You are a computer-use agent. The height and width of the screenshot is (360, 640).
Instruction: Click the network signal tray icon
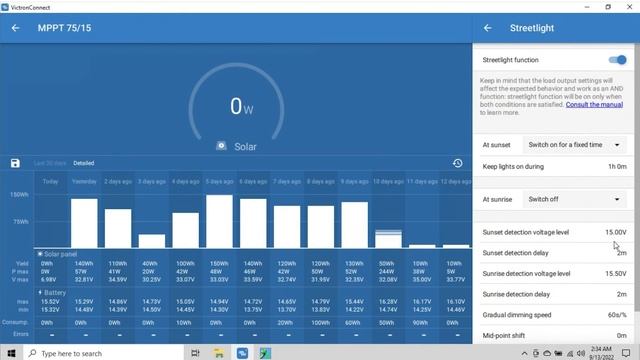(570, 353)
